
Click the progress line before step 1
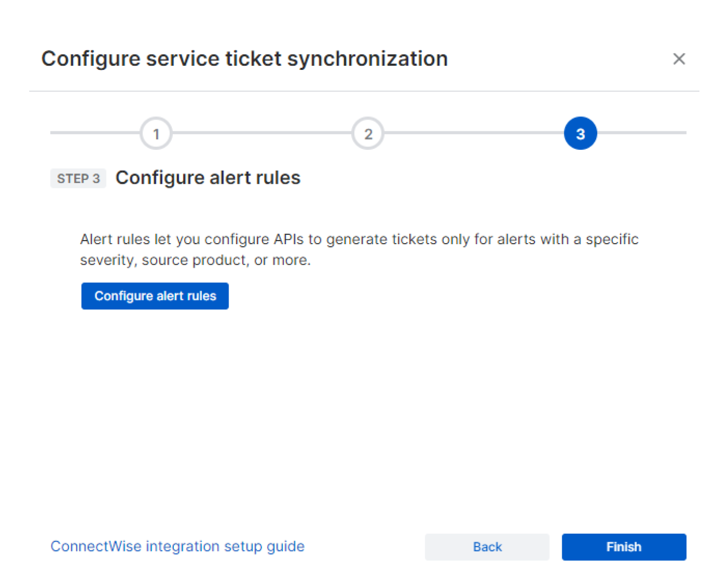[94, 133]
